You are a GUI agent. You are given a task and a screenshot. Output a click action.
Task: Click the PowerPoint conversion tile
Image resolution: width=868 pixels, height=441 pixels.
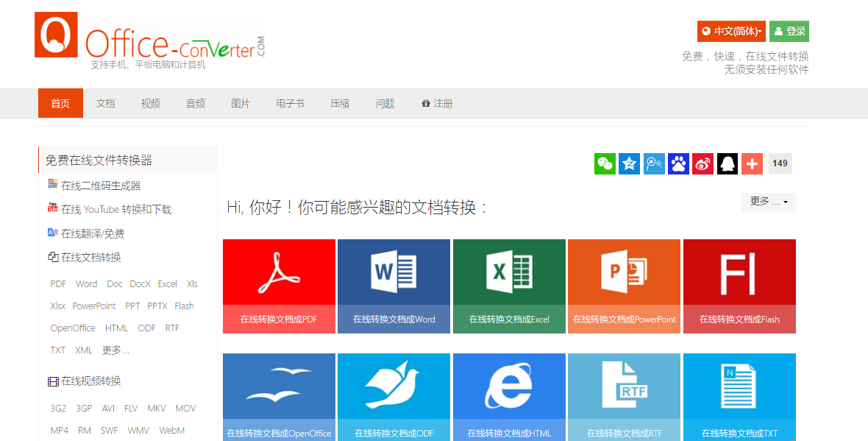(624, 286)
